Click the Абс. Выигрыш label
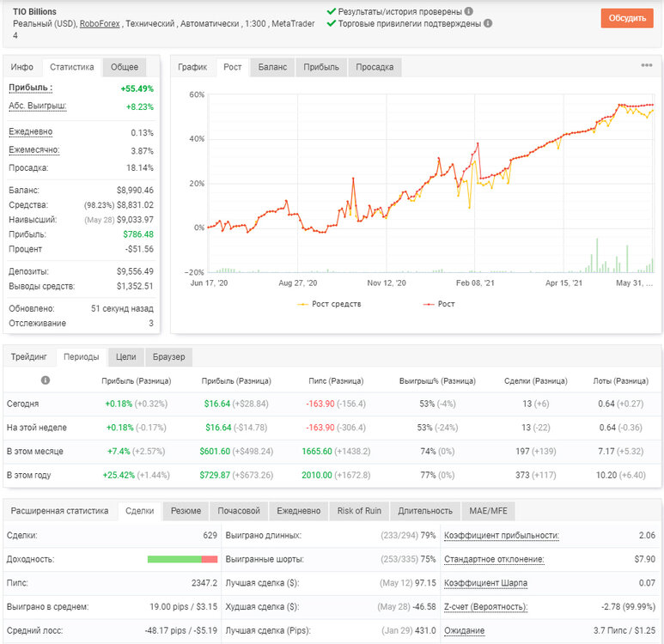 pyautogui.click(x=38, y=106)
